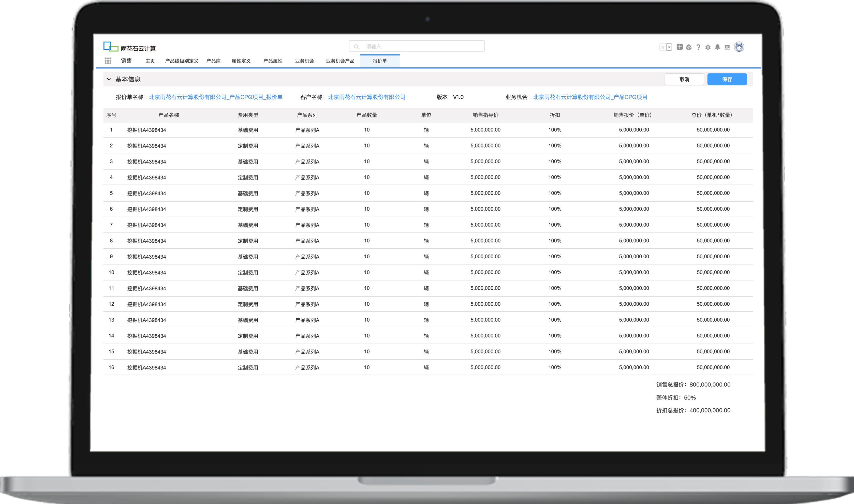This screenshot has height=504, width=854.
Task: Click 基础费用 in row 13
Action: coord(248,320)
